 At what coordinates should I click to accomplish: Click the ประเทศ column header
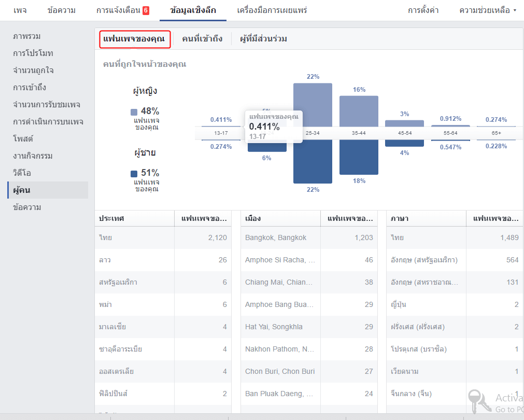135,218
